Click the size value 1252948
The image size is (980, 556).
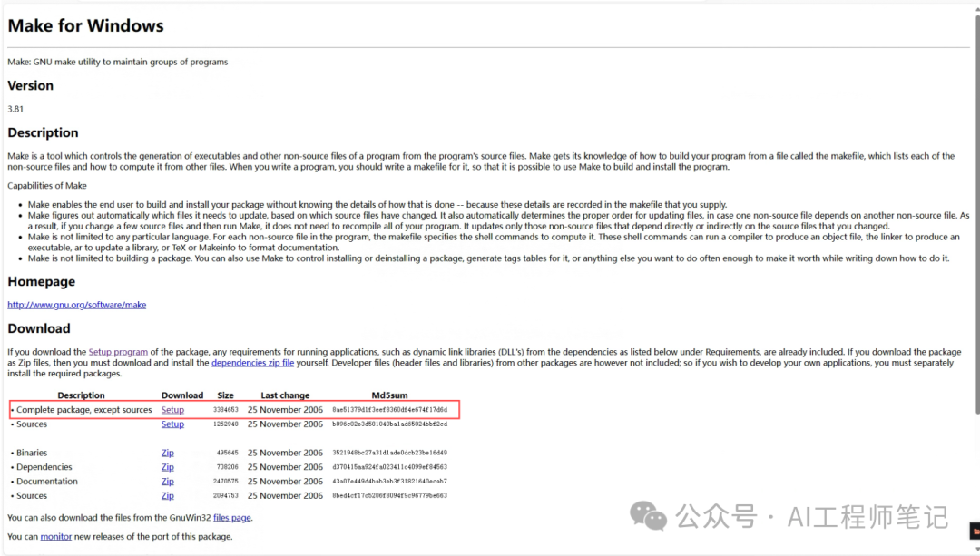[x=226, y=424]
